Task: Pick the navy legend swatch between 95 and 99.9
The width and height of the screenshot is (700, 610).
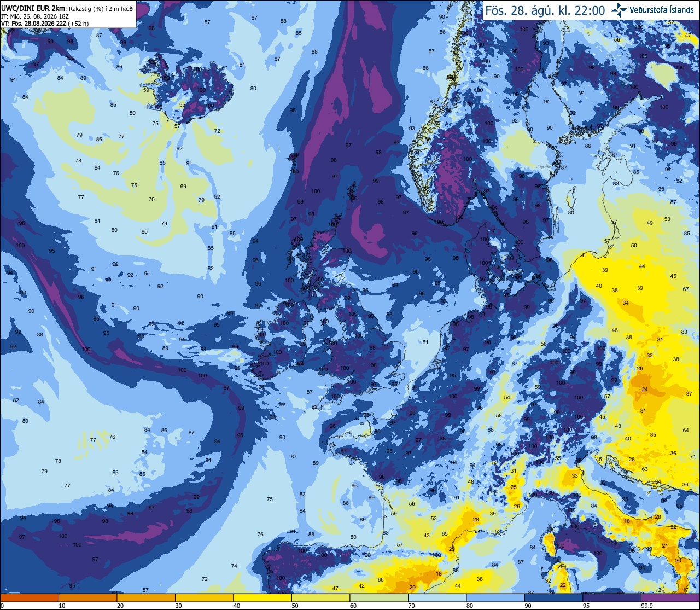Action: 612,597
